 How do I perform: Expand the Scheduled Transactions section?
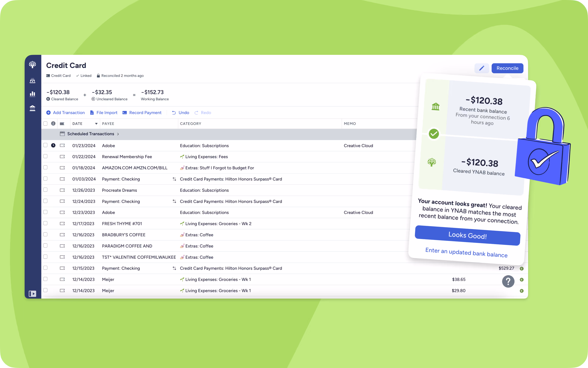[118, 134]
